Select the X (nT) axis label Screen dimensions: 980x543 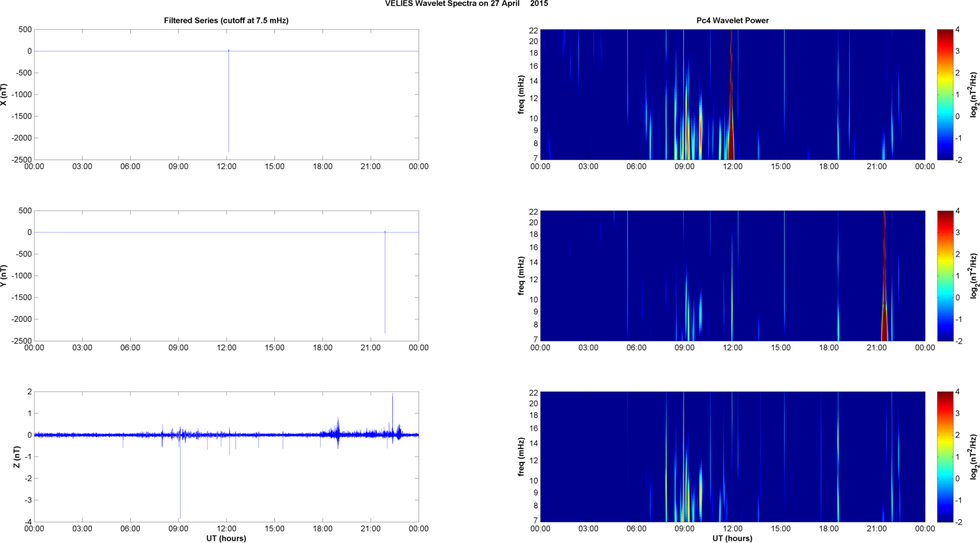tap(4, 94)
